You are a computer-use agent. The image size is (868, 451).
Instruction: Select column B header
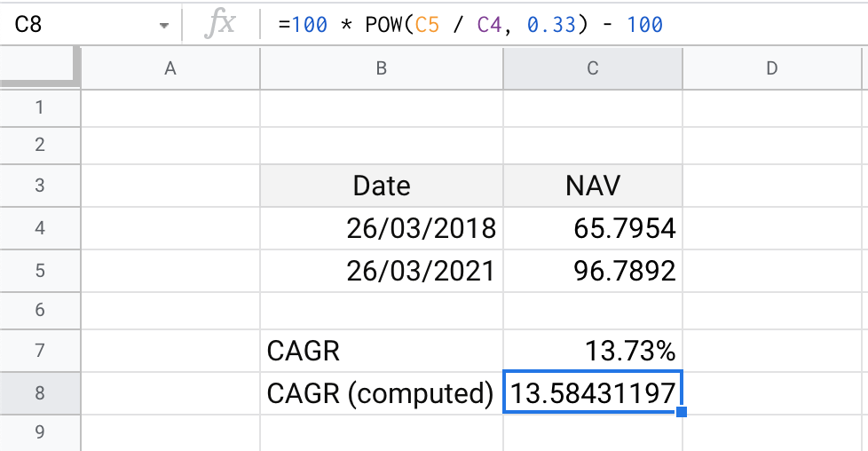pyautogui.click(x=382, y=68)
